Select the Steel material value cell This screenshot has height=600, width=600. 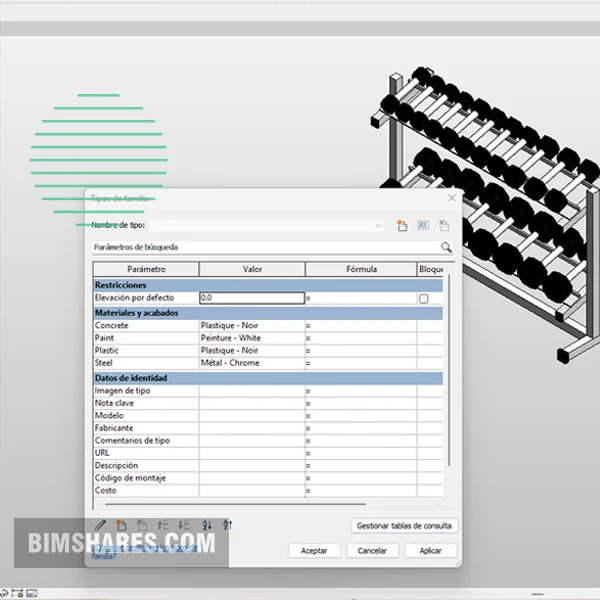251,363
